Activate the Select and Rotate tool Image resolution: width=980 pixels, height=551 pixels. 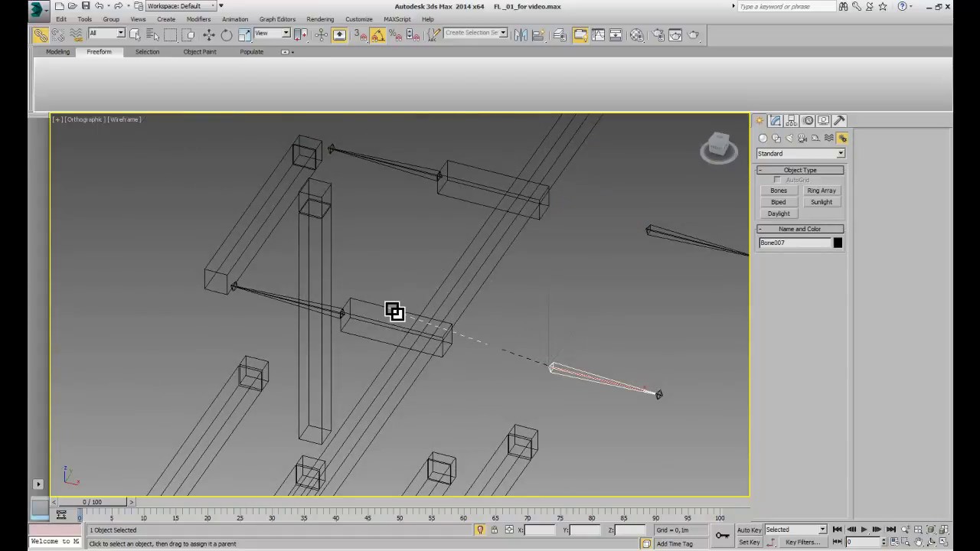click(227, 34)
